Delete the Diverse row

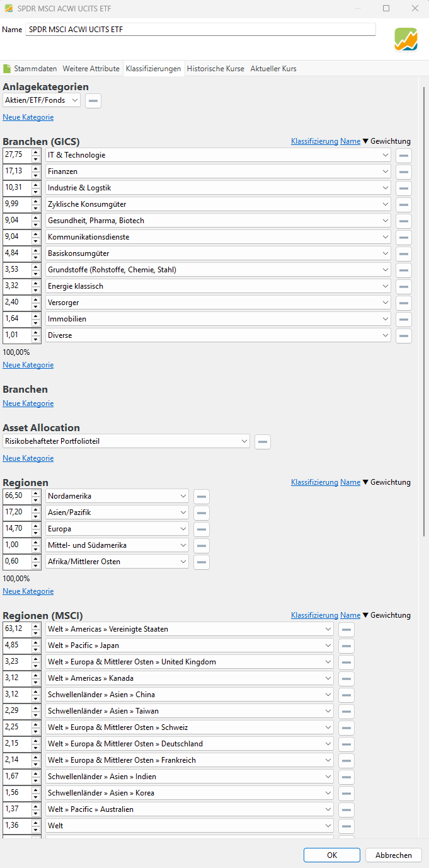[x=404, y=335]
